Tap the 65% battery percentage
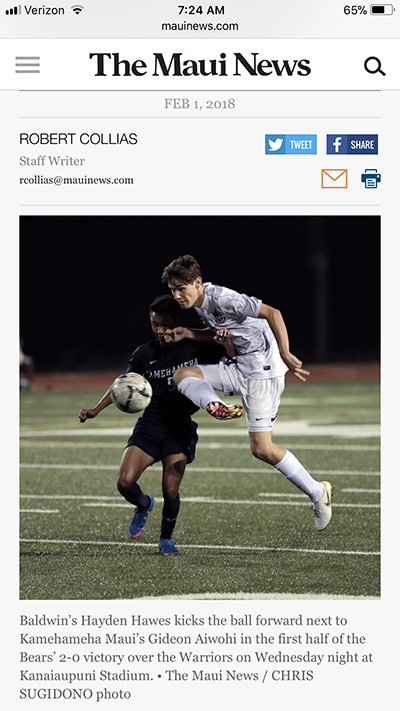The width and height of the screenshot is (400, 711). tap(355, 10)
